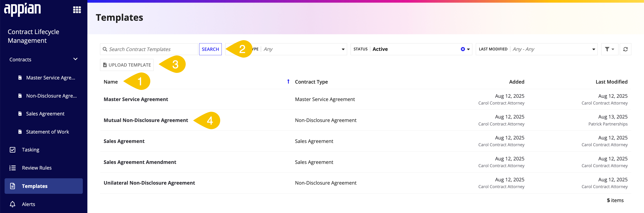Click the Review Rules list icon

[x=12, y=168]
